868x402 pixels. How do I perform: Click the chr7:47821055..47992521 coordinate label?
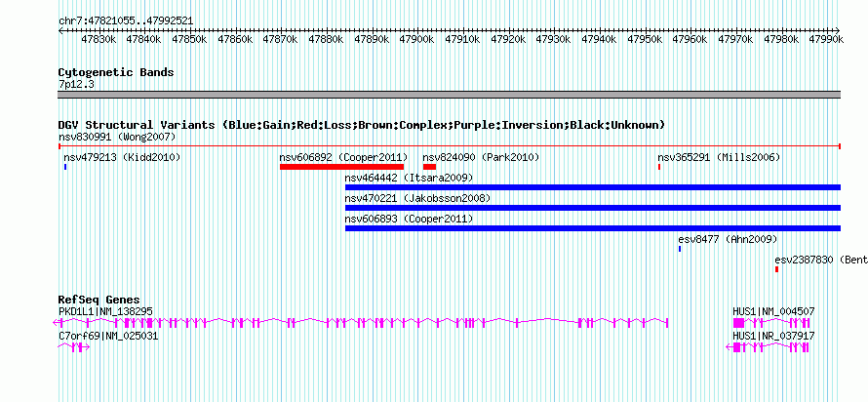[x=126, y=21]
